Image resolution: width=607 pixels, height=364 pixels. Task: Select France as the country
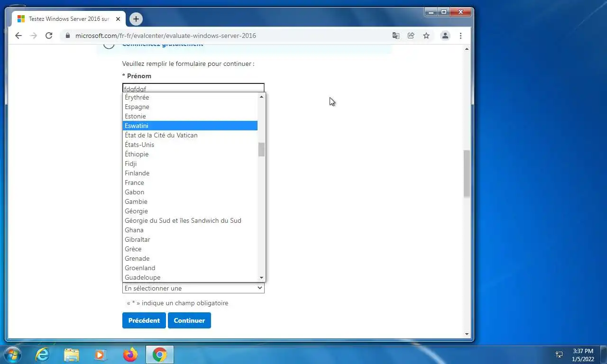point(190,182)
